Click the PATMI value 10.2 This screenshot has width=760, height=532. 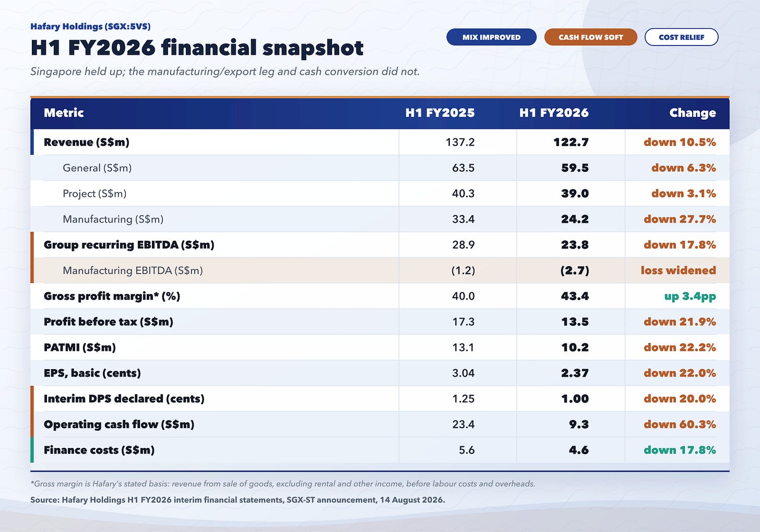(575, 347)
